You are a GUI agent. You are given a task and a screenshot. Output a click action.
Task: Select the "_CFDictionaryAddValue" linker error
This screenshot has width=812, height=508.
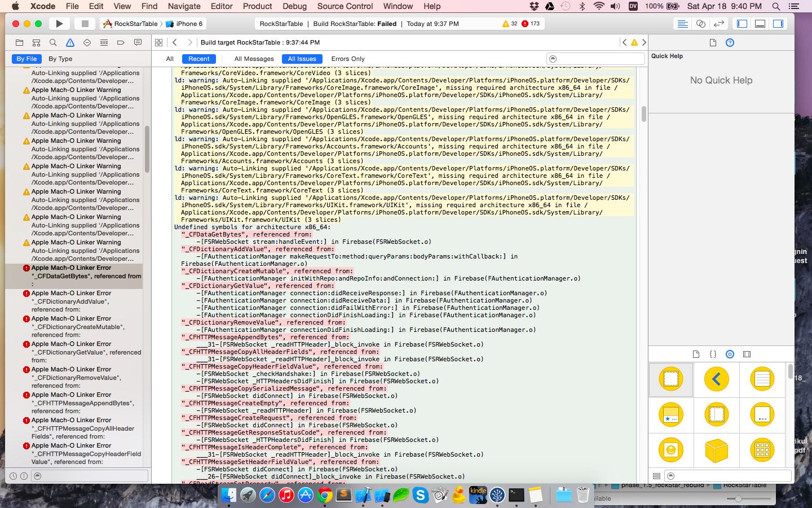click(x=74, y=301)
